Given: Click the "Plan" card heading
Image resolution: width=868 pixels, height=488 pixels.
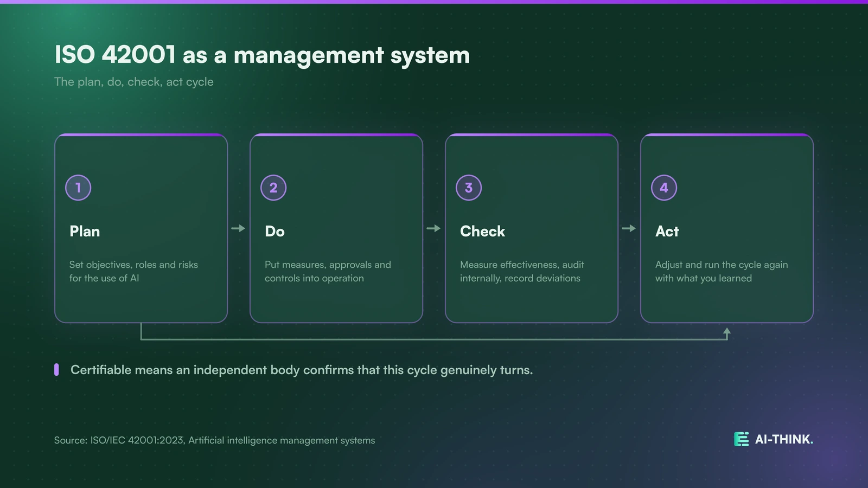Looking at the screenshot, I should 85,232.
